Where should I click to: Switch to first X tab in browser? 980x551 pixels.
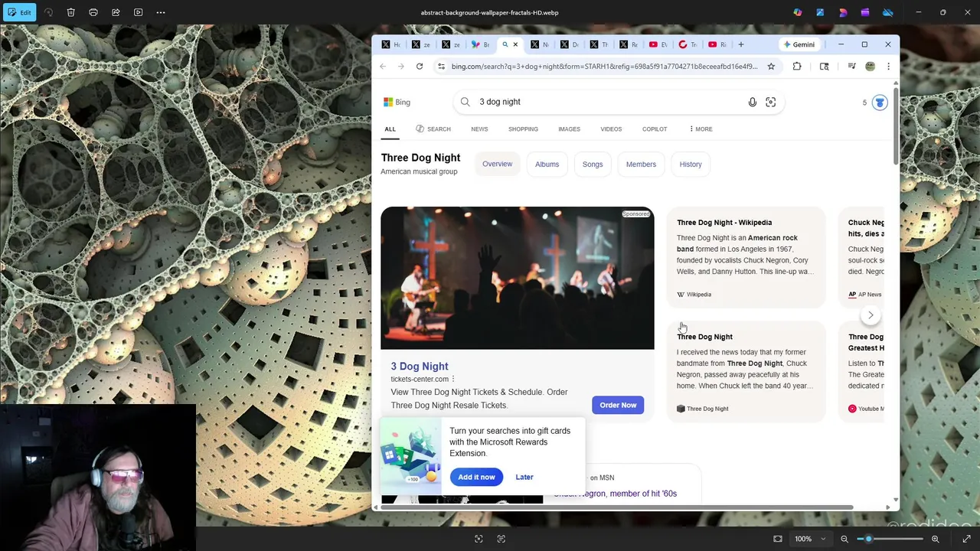click(x=391, y=44)
